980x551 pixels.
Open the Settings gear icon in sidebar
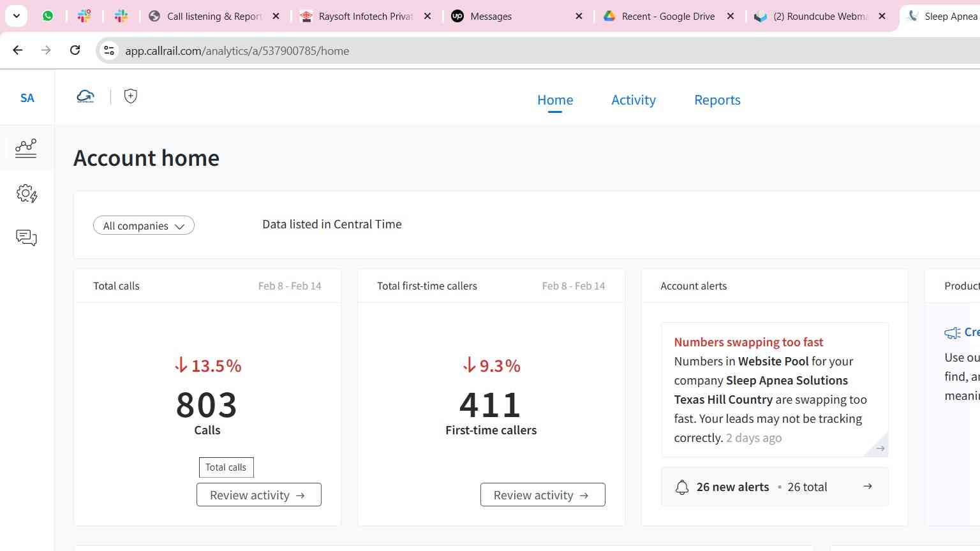26,193
